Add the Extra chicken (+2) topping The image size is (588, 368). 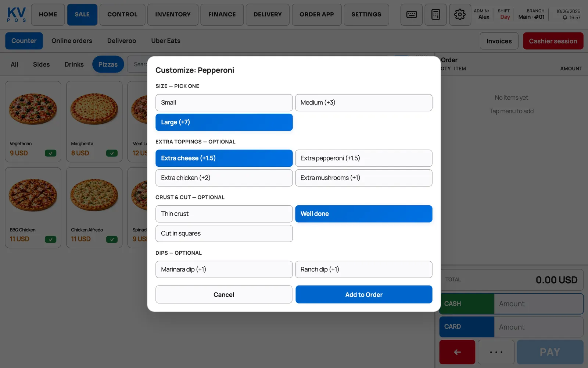[224, 178]
